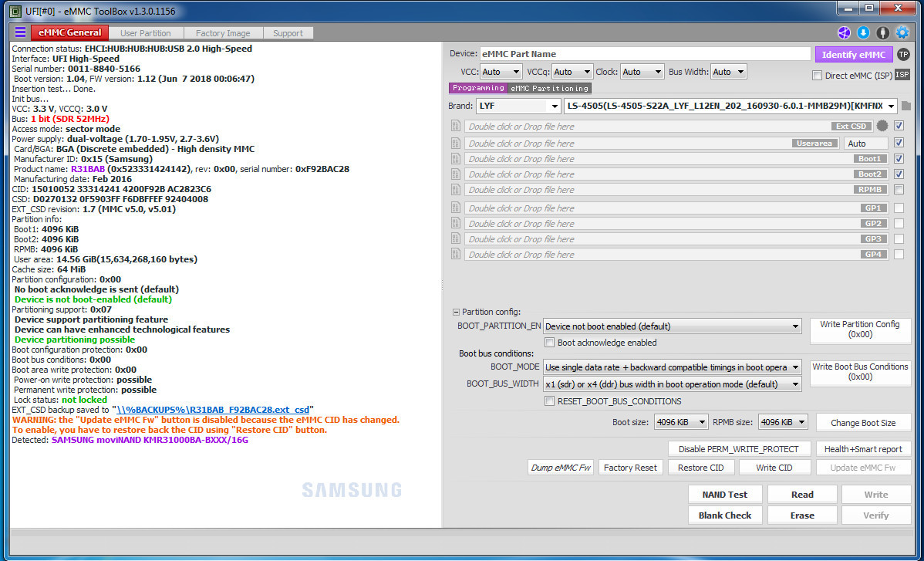Click the file icon for GP3 row
924x561 pixels.
coord(456,238)
